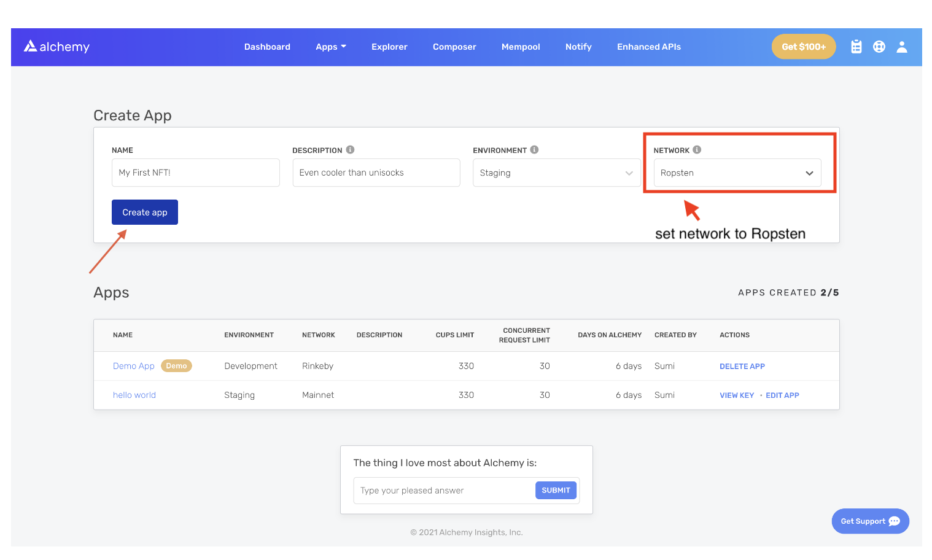Open the Network dropdown showing Ropsten

click(737, 173)
